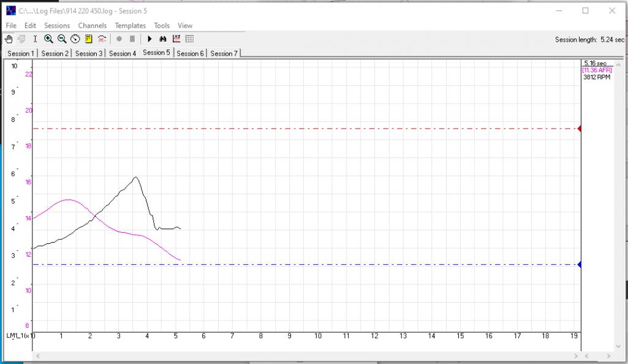The image size is (628, 364).
Task: Switch to the Session 7 tab
Action: point(224,53)
